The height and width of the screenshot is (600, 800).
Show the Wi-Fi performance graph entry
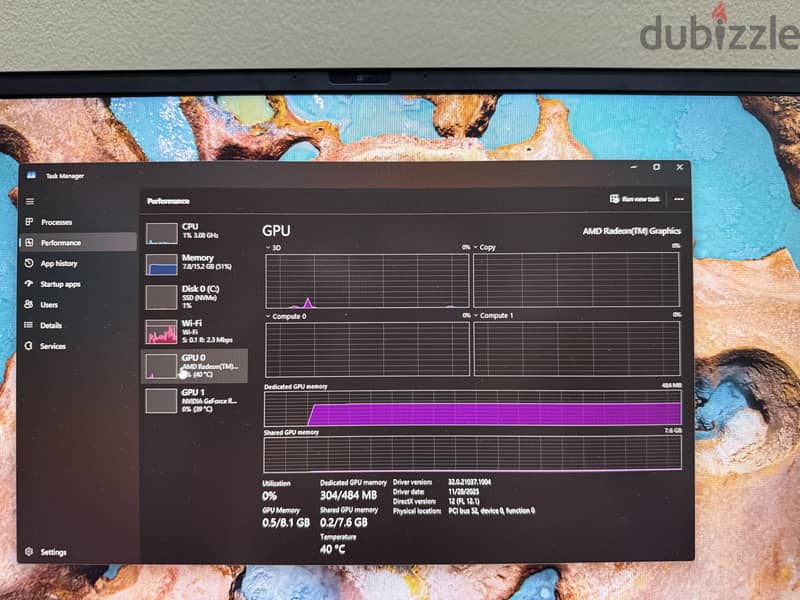coord(195,331)
